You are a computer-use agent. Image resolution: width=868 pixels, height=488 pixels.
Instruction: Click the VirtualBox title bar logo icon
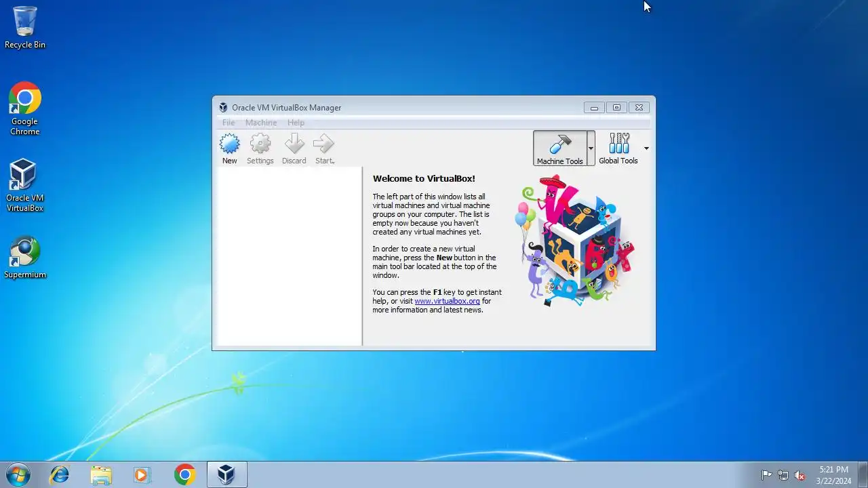click(x=223, y=107)
